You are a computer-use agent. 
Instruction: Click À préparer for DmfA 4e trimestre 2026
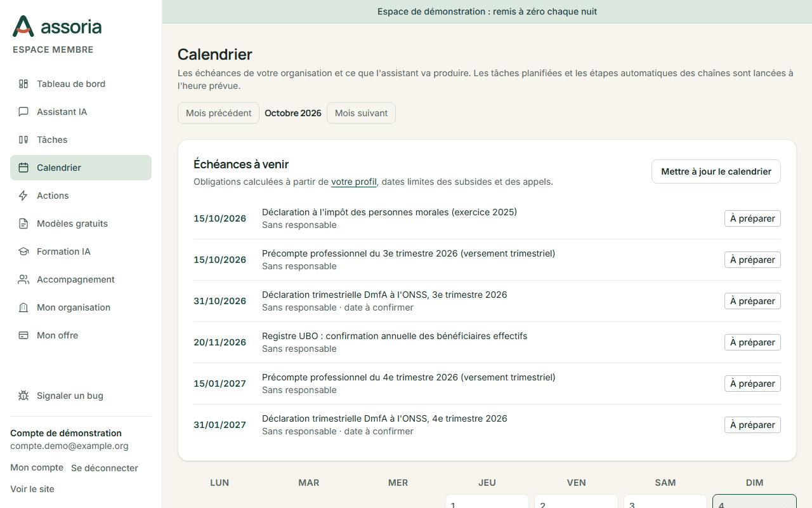[752, 425]
